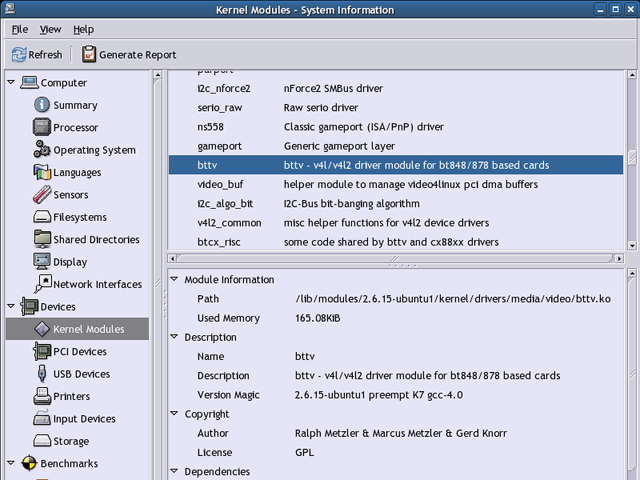Select the Storage tree item
The width and height of the screenshot is (640, 480).
(x=70, y=441)
